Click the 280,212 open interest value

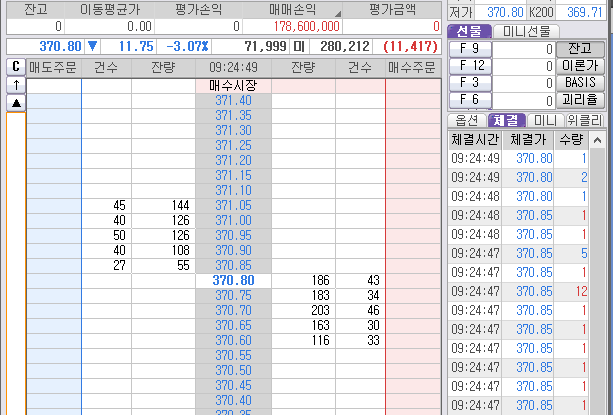(x=345, y=47)
